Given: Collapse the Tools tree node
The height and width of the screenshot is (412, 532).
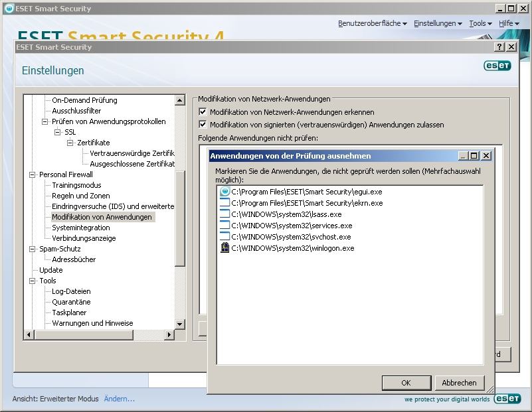Looking at the screenshot, I should (x=33, y=281).
